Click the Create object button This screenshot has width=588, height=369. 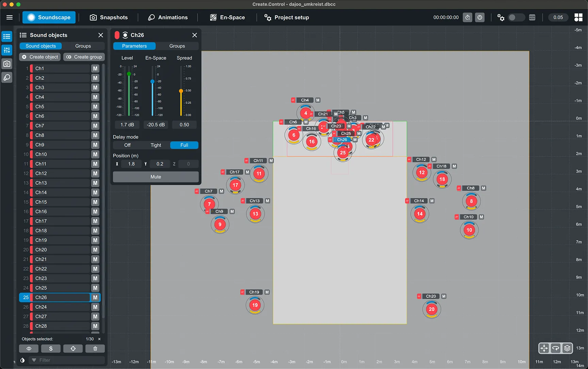40,57
